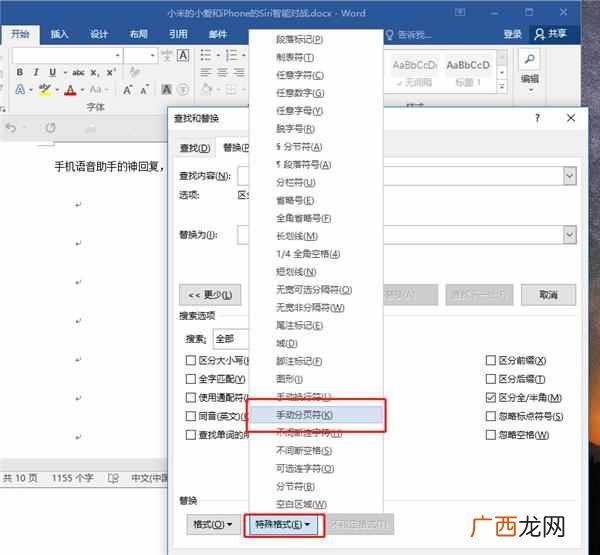Shrink font size with smaller A
The width and height of the screenshot is (600, 555).
point(145,90)
